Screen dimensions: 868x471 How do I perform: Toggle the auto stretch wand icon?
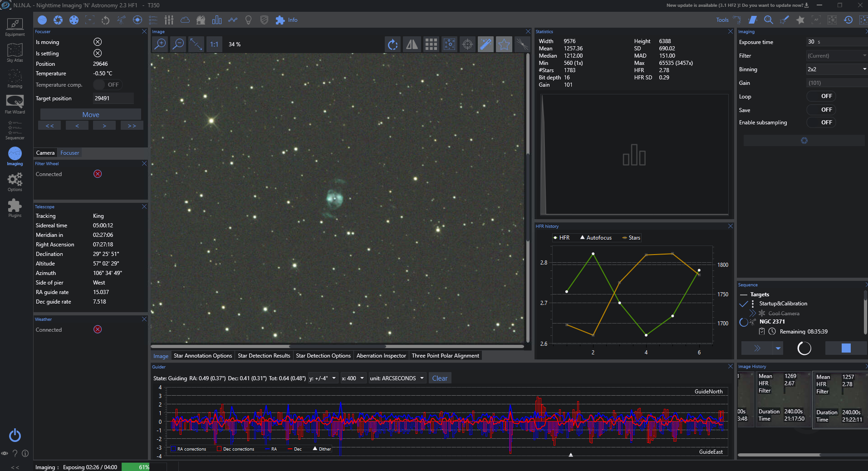[485, 44]
